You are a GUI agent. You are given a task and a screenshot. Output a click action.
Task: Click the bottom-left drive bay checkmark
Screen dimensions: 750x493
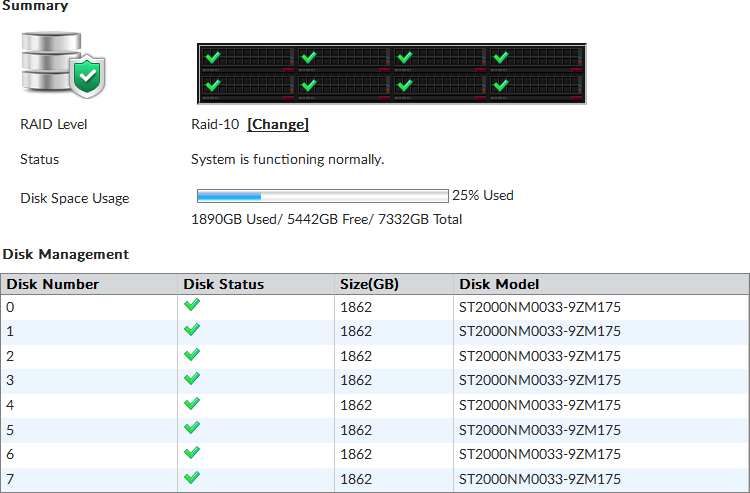coord(213,85)
